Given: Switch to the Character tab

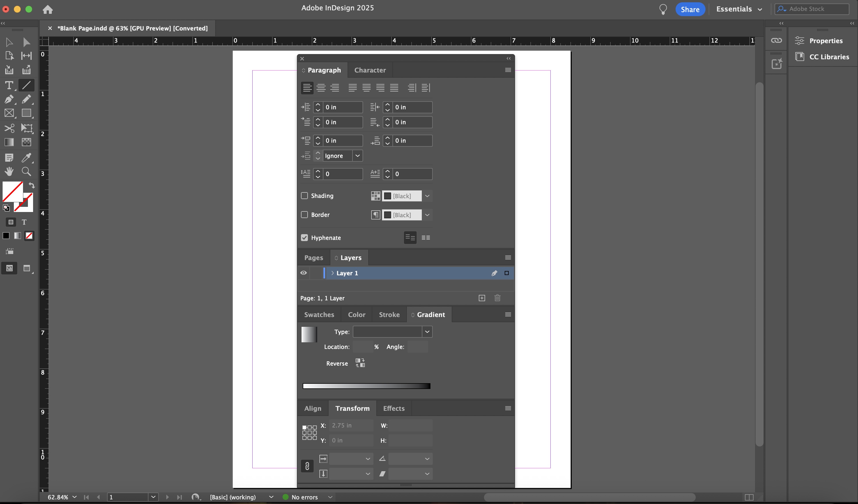Looking at the screenshot, I should [x=370, y=70].
